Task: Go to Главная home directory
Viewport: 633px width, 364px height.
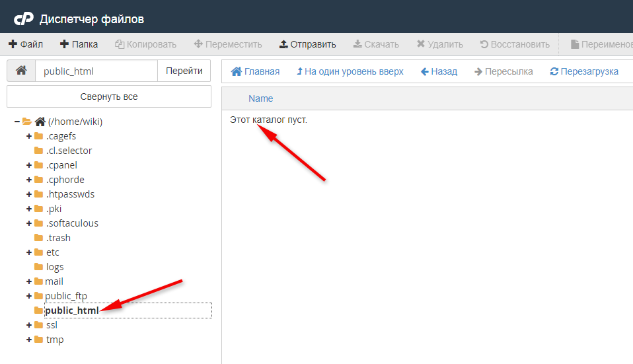Action: click(x=255, y=71)
